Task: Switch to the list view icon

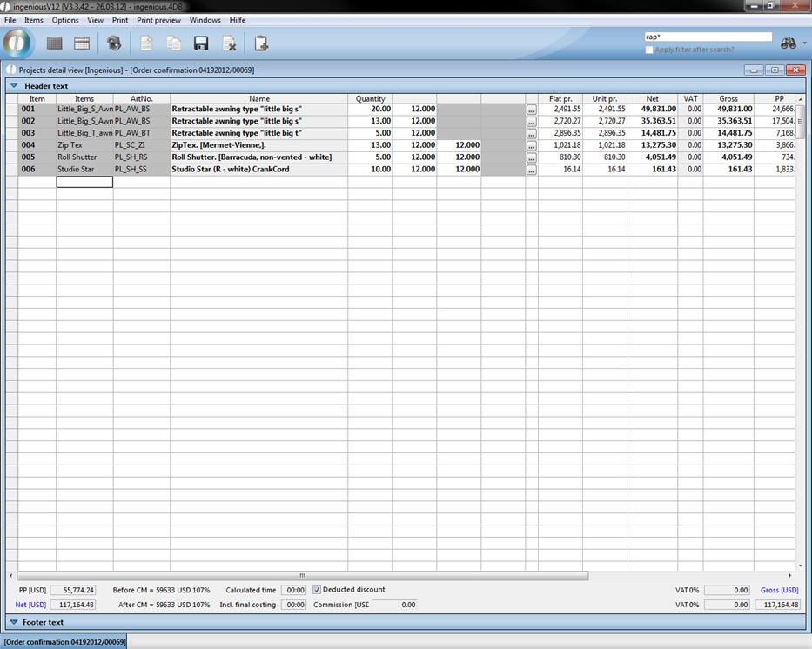Action: pos(82,43)
